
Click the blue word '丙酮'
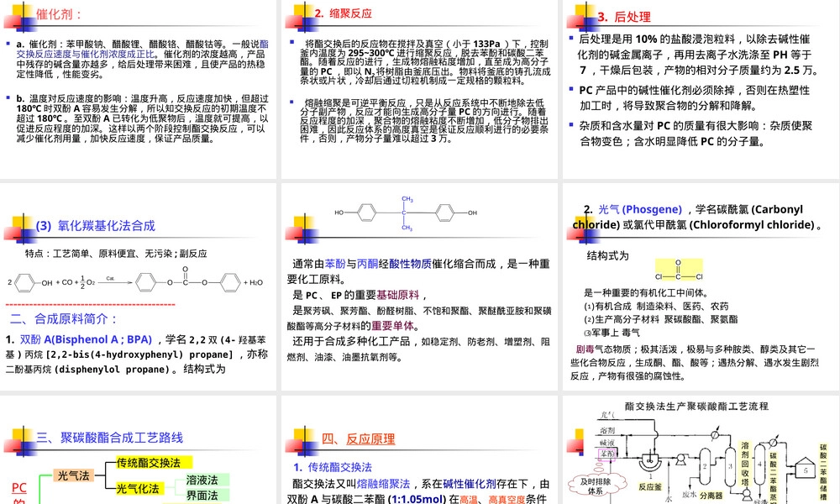pyautogui.click(x=368, y=264)
